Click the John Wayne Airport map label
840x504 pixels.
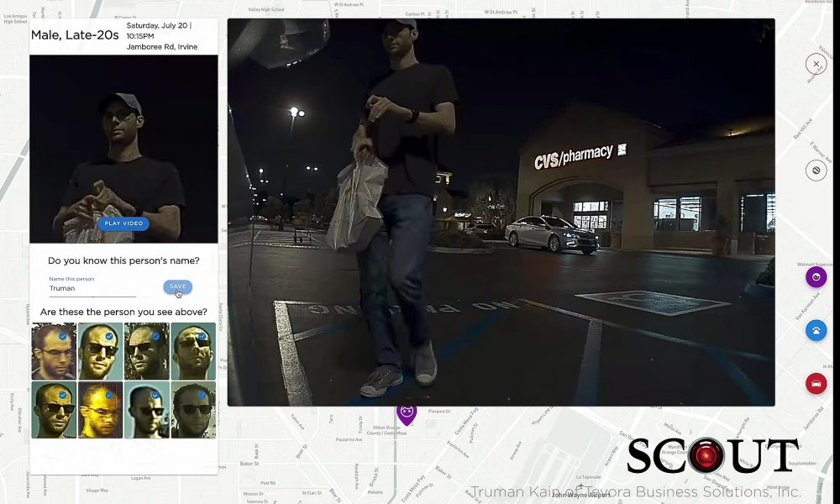pyautogui.click(x=580, y=496)
